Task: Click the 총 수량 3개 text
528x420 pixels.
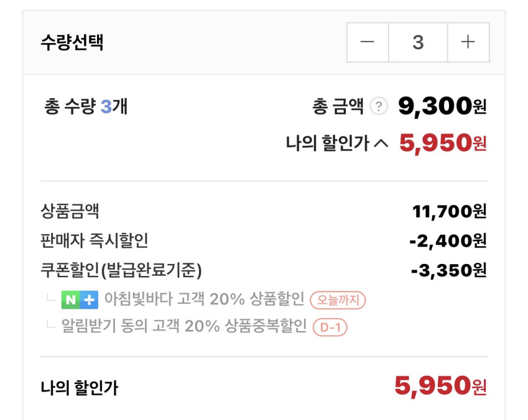Action: [86, 107]
